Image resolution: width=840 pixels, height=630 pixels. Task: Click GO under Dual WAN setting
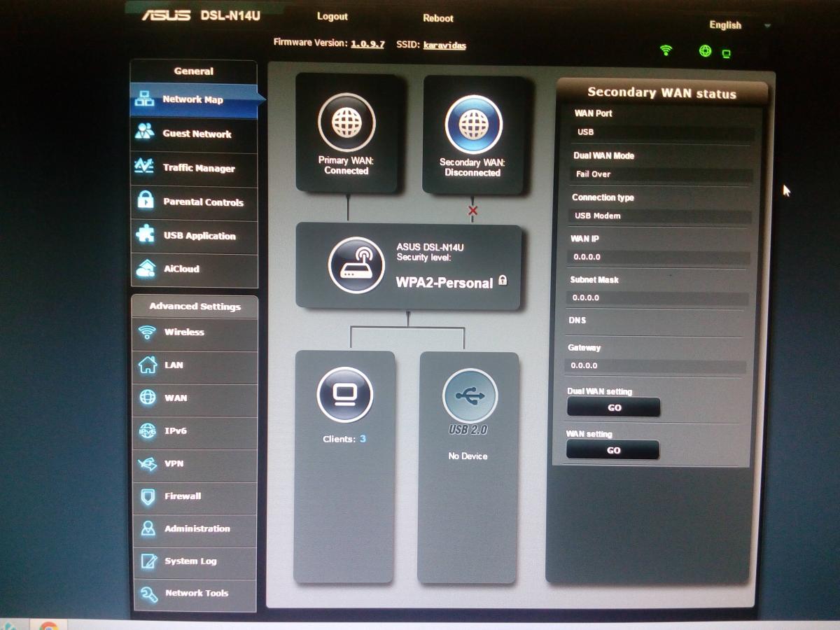tap(613, 407)
